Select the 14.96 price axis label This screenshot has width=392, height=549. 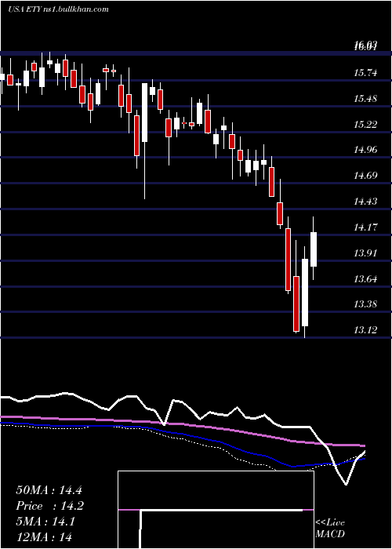point(365,150)
